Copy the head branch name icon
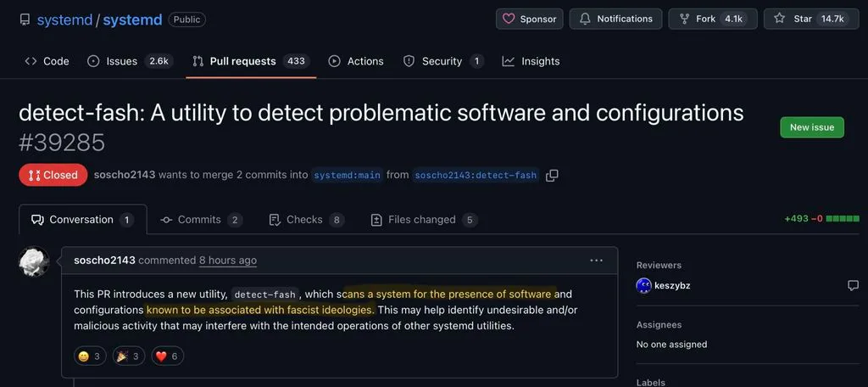 552,175
